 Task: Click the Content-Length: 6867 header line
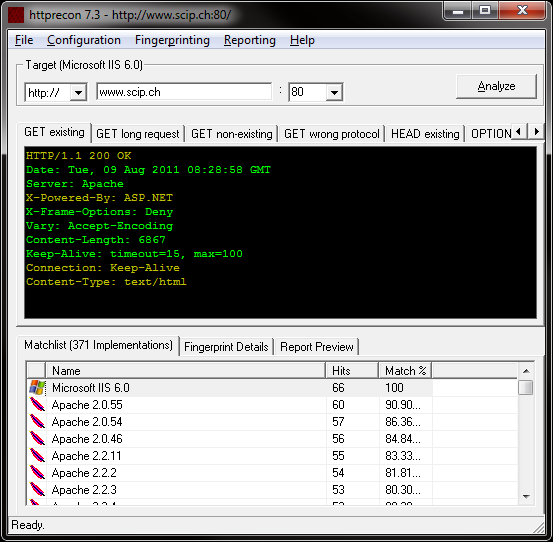point(96,240)
